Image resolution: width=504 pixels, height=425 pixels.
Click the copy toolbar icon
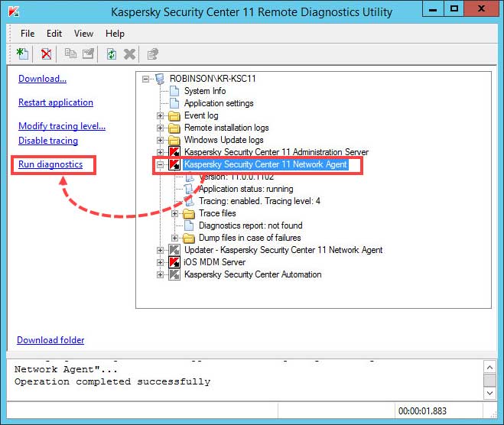click(x=70, y=54)
